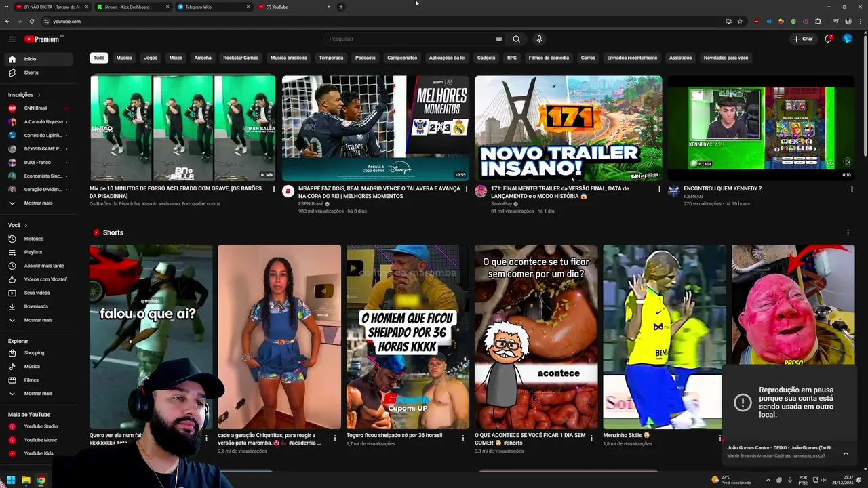Screen dimensions: 868x488
Task: Go back with browser back arrow
Action: [x=7, y=21]
